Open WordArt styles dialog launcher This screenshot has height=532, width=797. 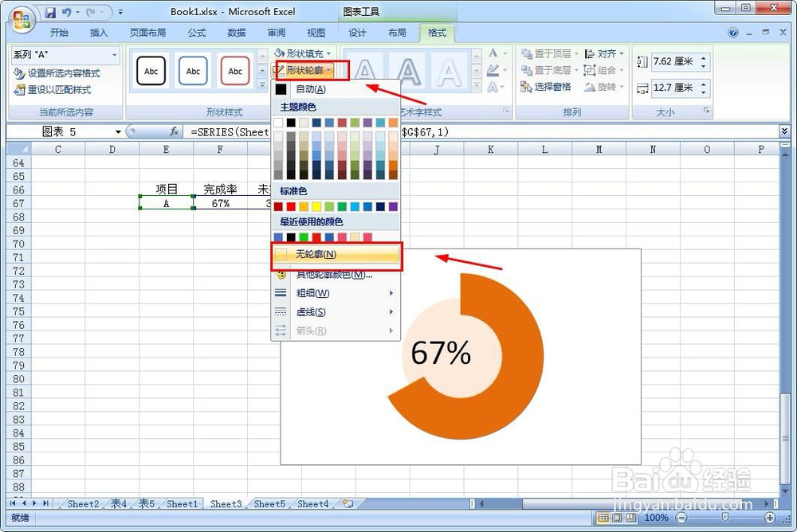[506, 110]
